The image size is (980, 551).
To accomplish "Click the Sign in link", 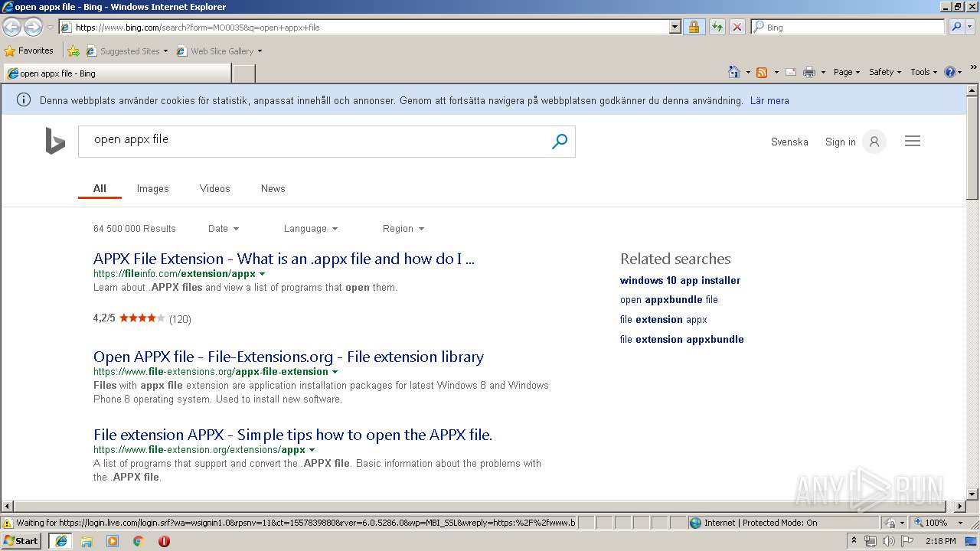I will click(840, 142).
